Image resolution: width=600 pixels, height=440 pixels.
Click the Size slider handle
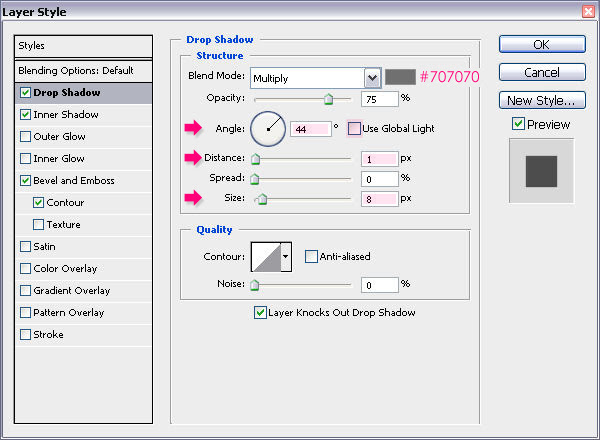(x=262, y=199)
